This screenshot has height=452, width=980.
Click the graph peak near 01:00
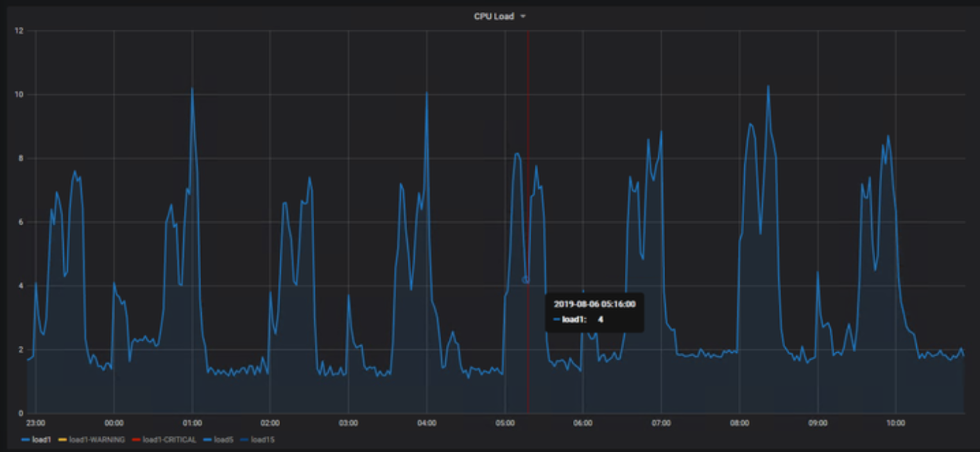[192, 89]
